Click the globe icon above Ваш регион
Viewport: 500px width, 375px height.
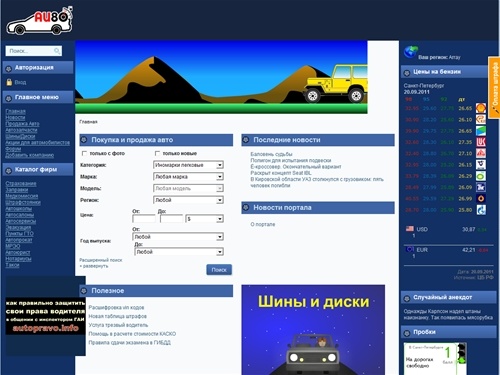pyautogui.click(x=411, y=52)
